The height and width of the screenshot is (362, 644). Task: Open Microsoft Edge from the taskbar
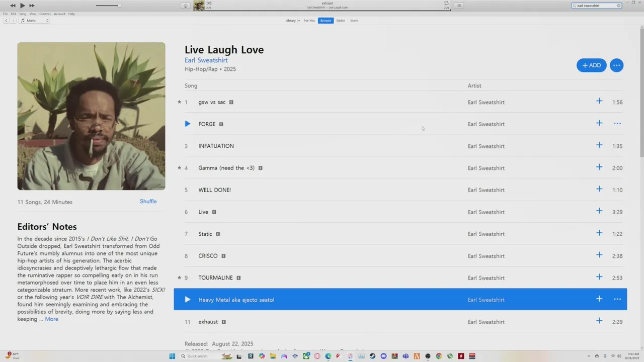(328, 356)
